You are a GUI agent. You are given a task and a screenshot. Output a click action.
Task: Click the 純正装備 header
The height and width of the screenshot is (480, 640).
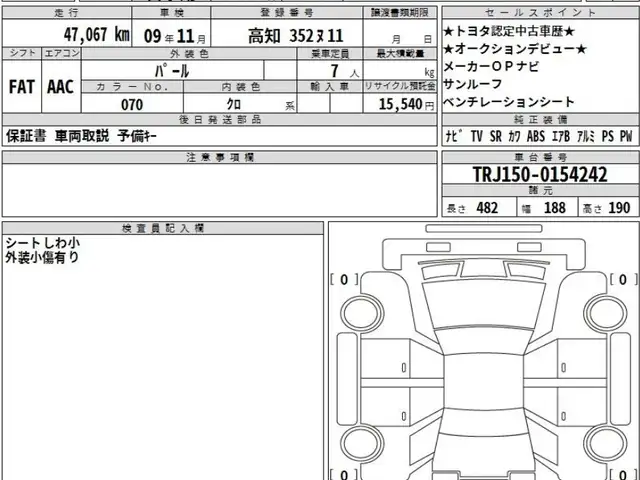[x=540, y=120]
